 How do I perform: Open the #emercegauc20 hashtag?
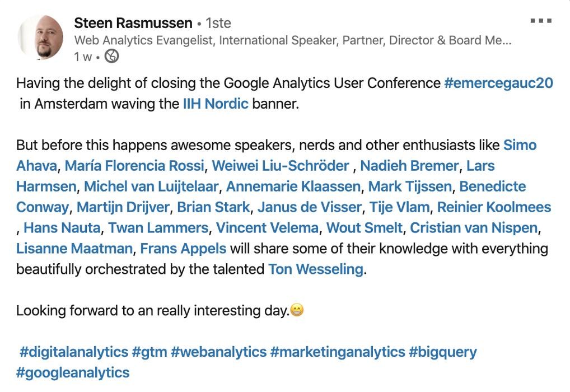tap(498, 83)
